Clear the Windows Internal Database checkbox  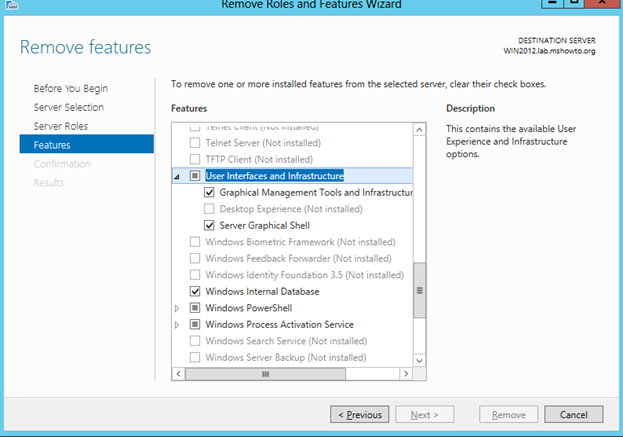tap(196, 291)
